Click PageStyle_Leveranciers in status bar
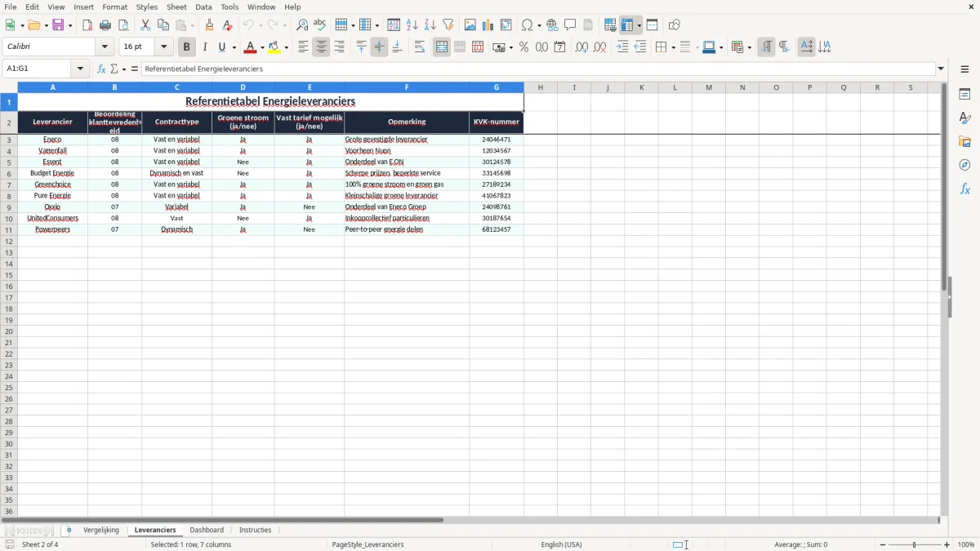The image size is (980, 551). pos(367,544)
